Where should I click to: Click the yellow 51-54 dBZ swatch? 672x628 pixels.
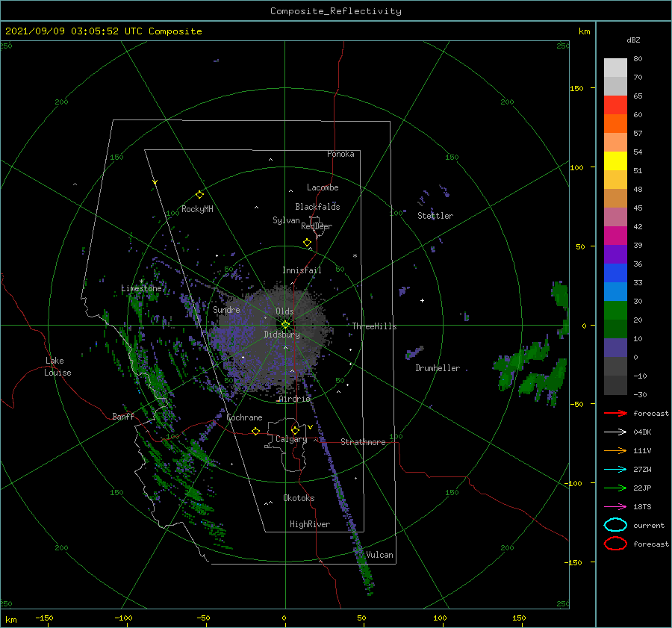coord(615,161)
